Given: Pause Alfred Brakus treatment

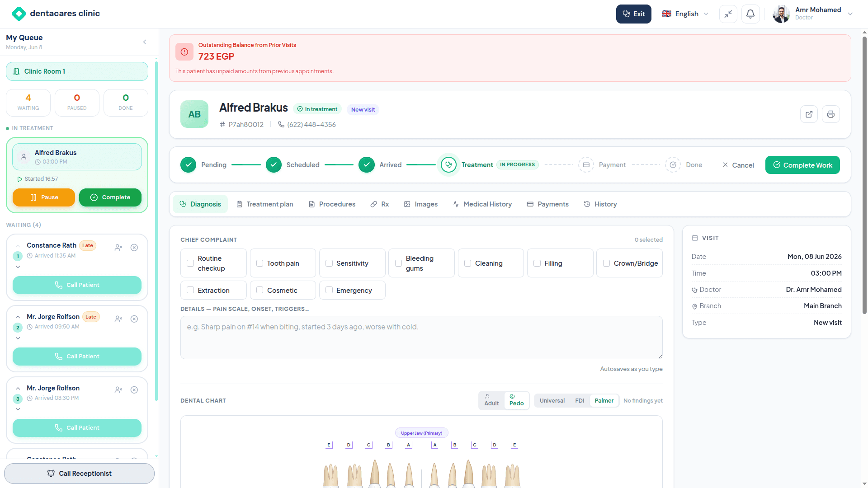Looking at the screenshot, I should [44, 197].
